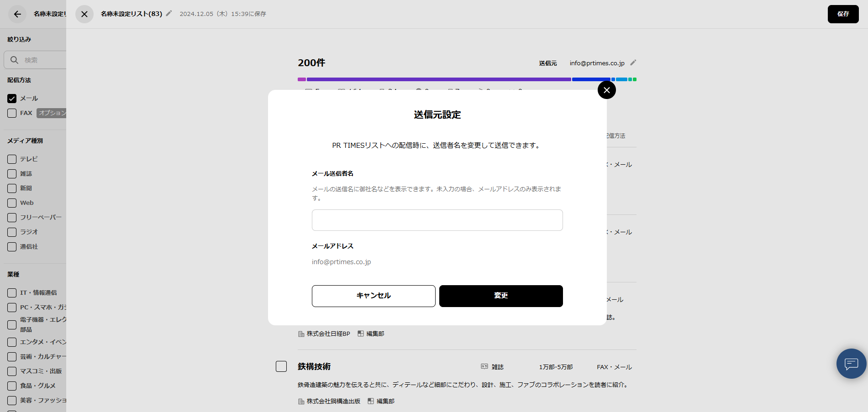Check the テレビ media type

(12, 159)
